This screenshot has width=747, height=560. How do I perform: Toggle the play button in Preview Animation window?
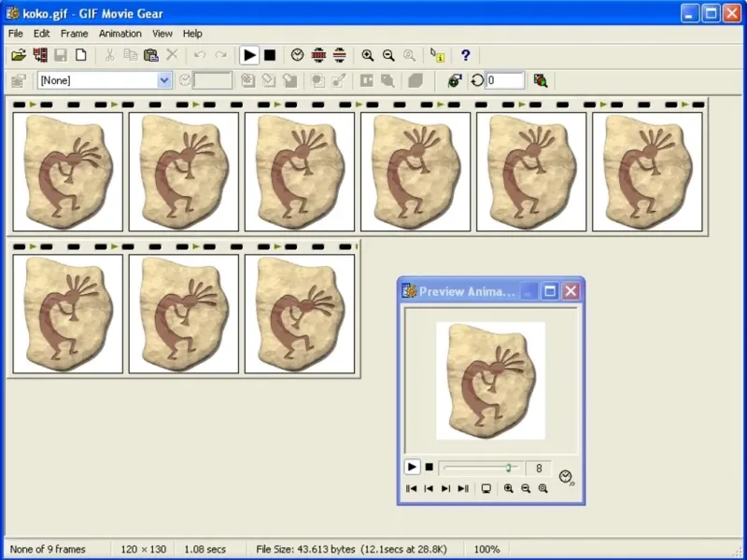412,468
